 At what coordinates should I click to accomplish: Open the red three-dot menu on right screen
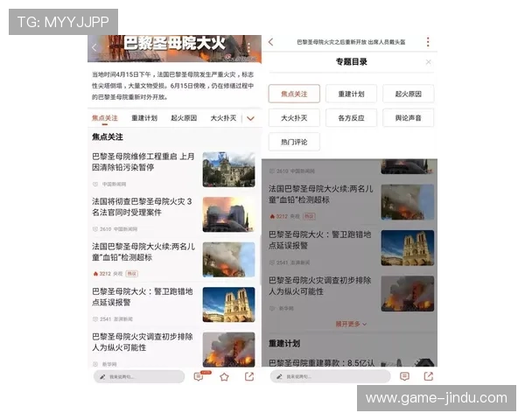(x=428, y=42)
